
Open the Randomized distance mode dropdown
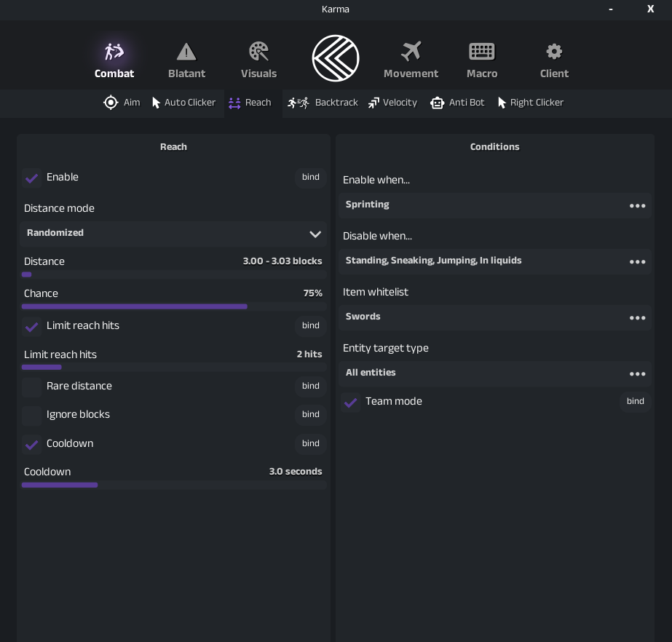(x=173, y=234)
